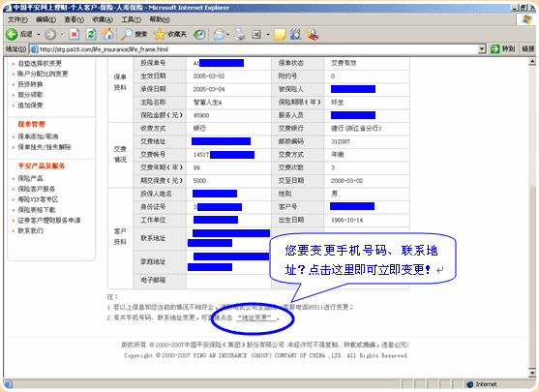Open the 收藏(A) menu
The image size is (539, 392).
coord(103,19)
